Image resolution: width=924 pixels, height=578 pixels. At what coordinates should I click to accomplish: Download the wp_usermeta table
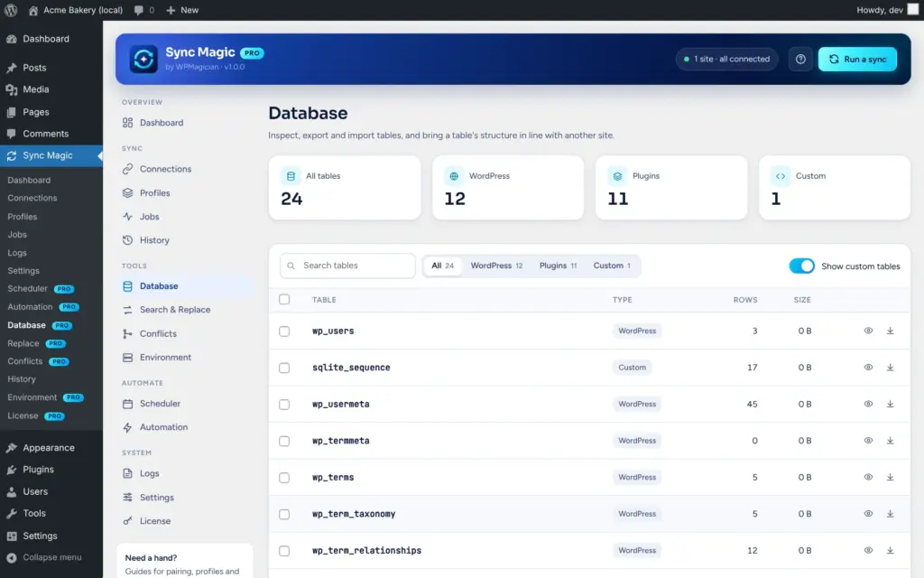point(890,404)
